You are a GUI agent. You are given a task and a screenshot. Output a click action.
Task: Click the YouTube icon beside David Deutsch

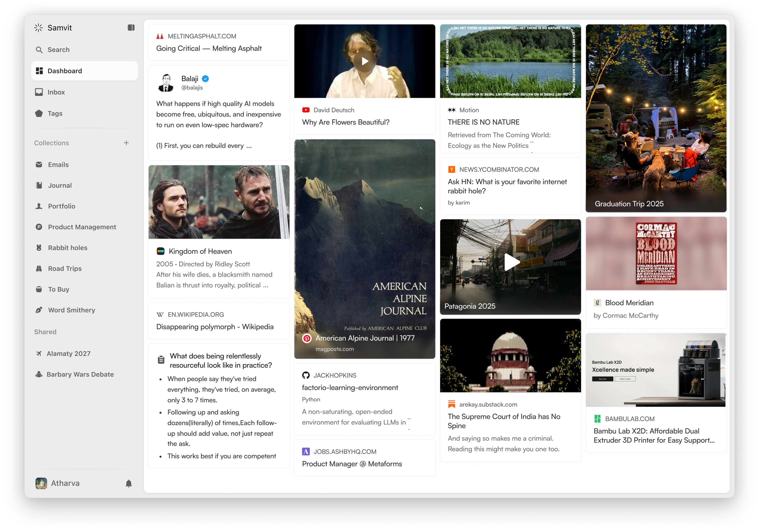(x=306, y=110)
